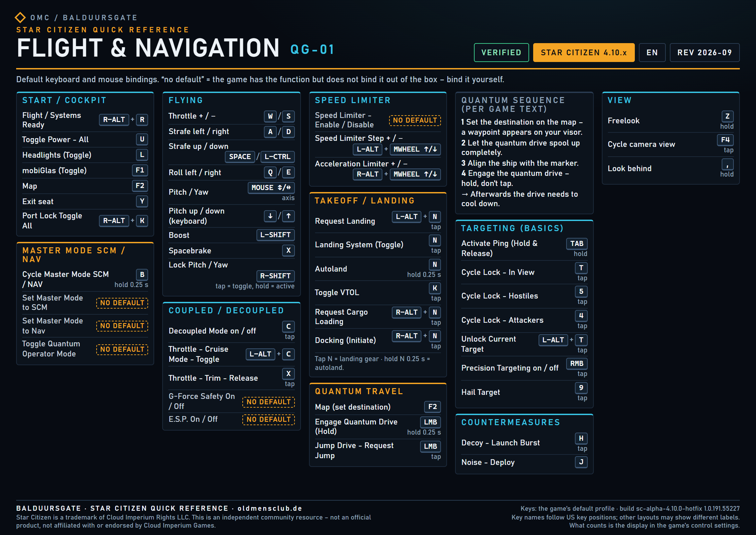Click the START / COCKPIT section heading
756x535 pixels.
(64, 100)
